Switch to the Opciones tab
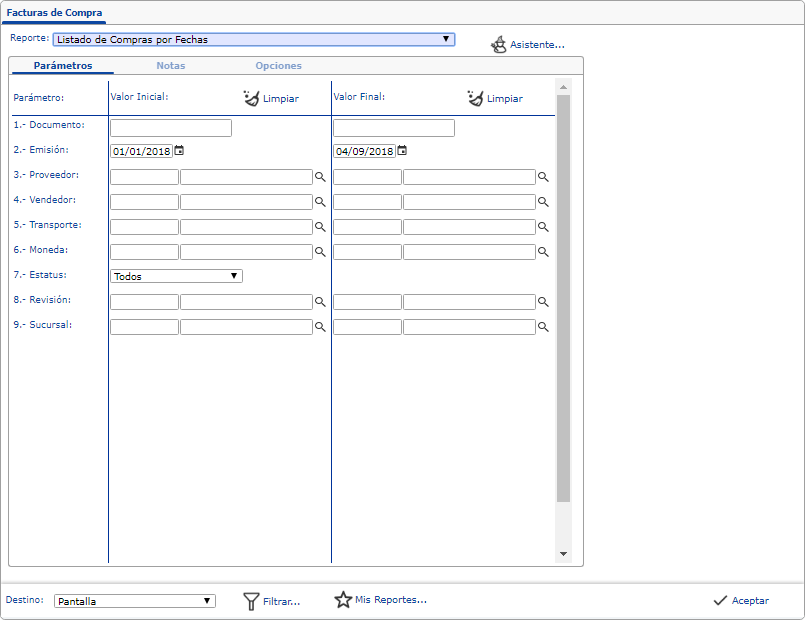 pos(278,66)
